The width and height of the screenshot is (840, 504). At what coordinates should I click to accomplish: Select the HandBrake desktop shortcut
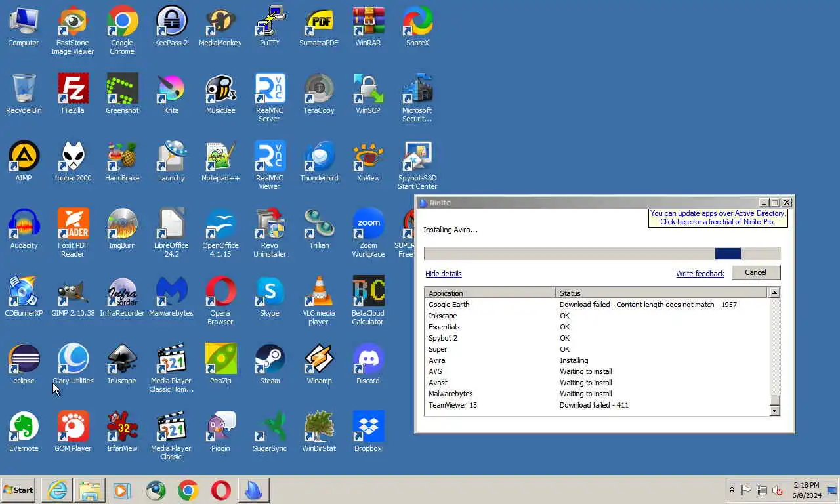[x=122, y=161]
